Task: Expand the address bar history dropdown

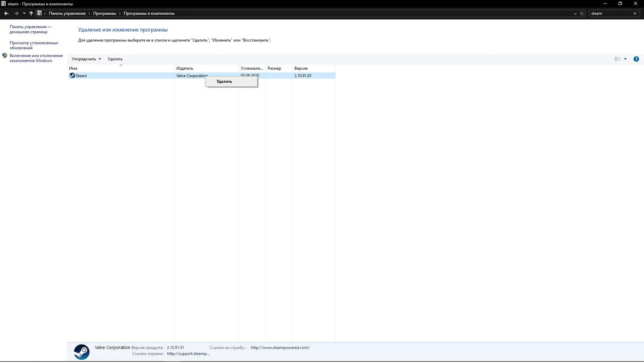Action: 575,13
